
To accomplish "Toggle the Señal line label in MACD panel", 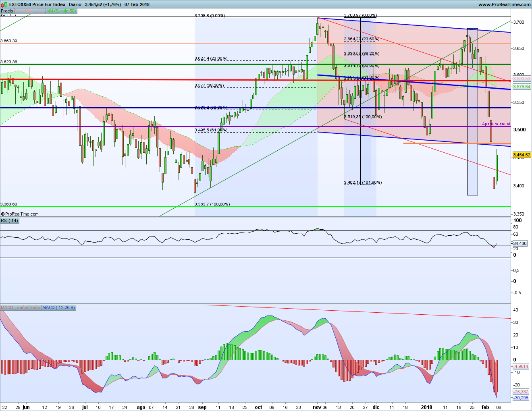I will [35, 307].
